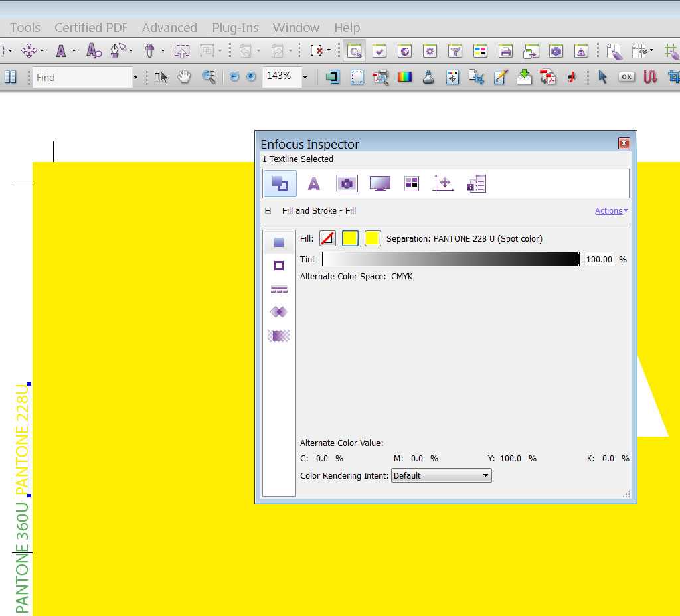
Task: Select the Position axes inspector tab
Action: (x=443, y=184)
